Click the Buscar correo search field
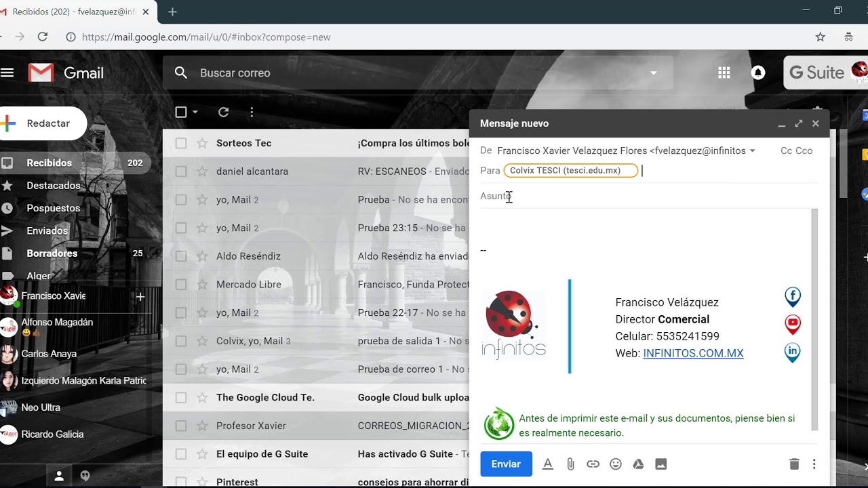This screenshot has width=868, height=488. tap(417, 73)
